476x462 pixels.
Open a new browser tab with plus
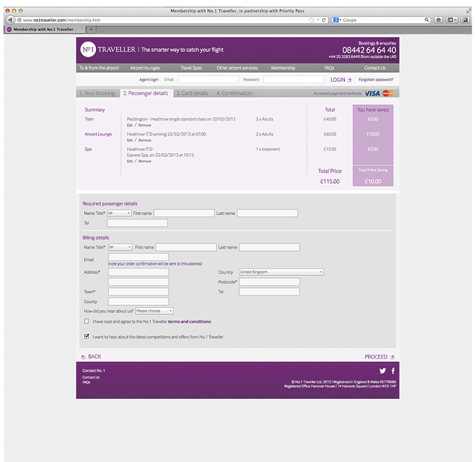coord(91,29)
